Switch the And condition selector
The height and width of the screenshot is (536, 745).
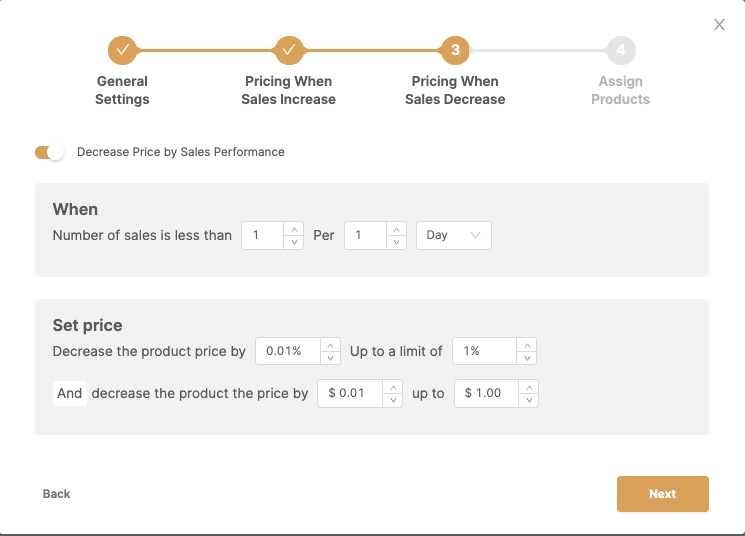[70, 393]
